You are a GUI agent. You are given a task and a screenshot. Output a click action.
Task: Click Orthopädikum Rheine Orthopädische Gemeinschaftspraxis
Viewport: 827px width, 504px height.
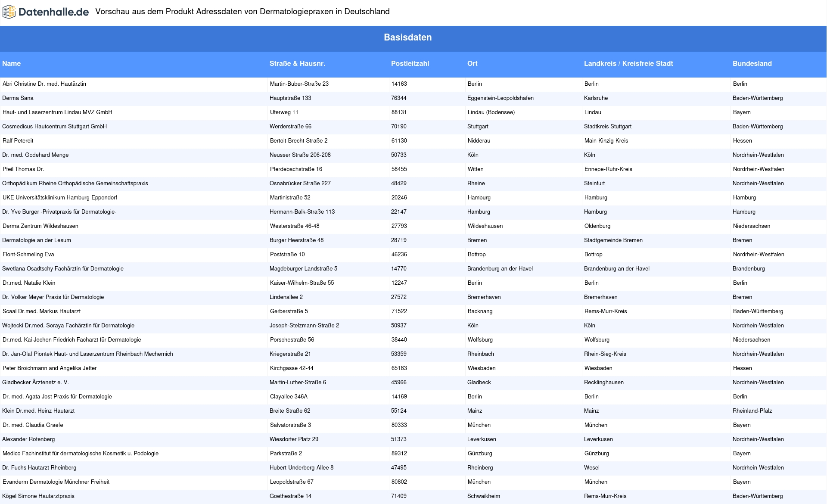click(x=75, y=184)
